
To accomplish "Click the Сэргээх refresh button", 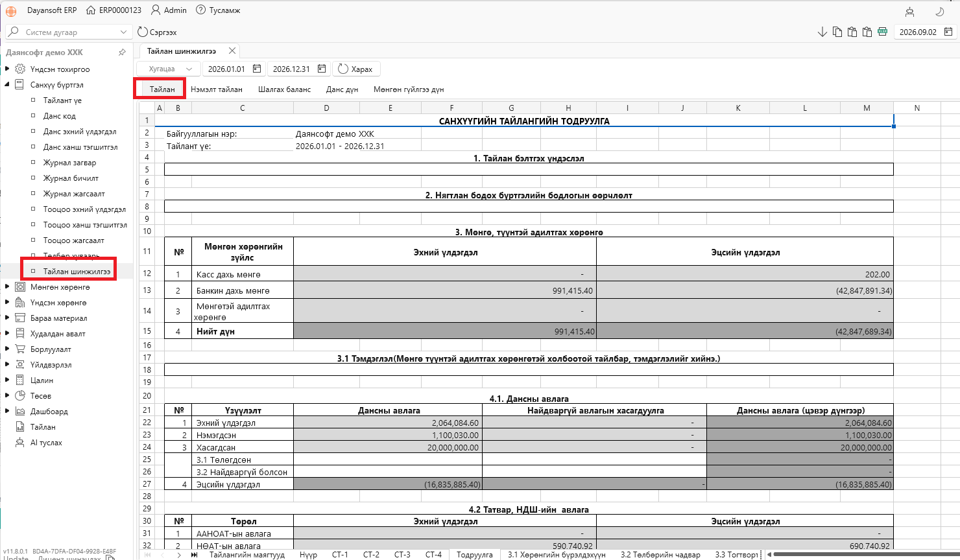I will (x=158, y=32).
